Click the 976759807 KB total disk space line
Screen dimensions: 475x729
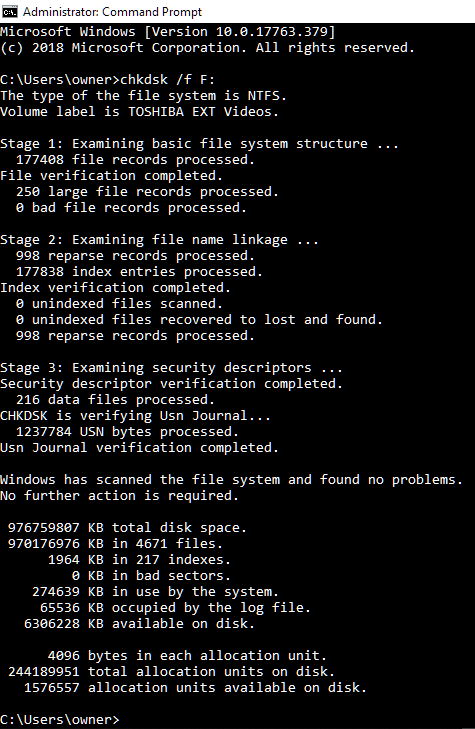(127, 528)
